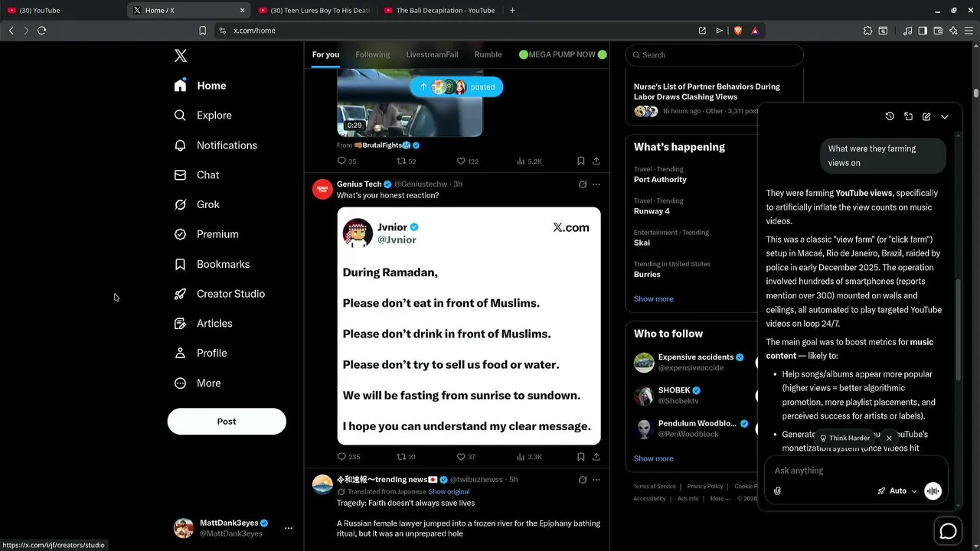
Task: Expand the Grok panel to full view
Action: [908, 116]
